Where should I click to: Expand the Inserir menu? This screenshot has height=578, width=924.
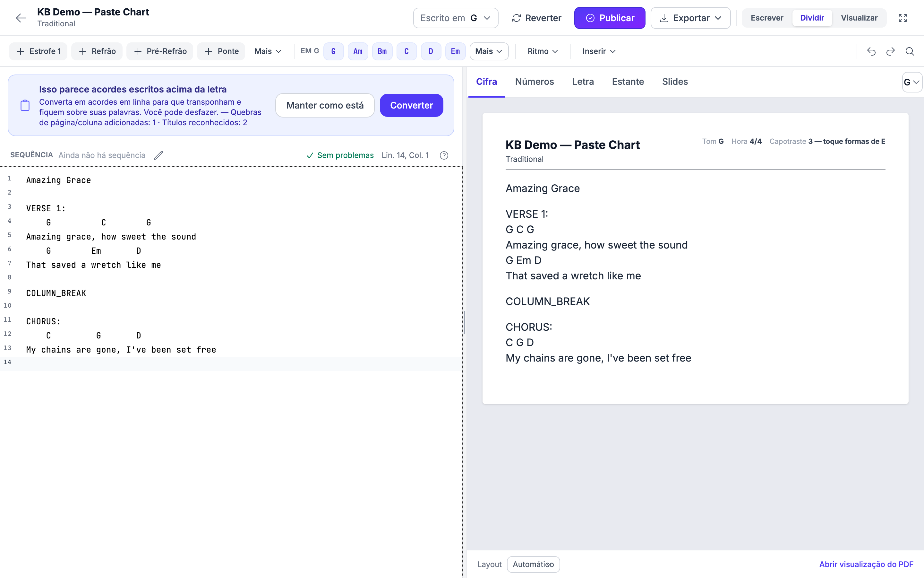(x=599, y=51)
